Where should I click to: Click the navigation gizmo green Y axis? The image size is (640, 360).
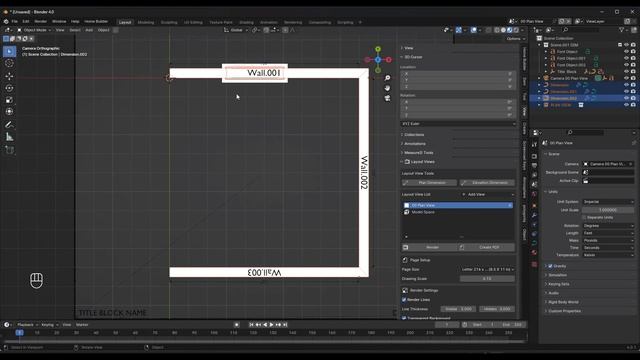[378, 49]
